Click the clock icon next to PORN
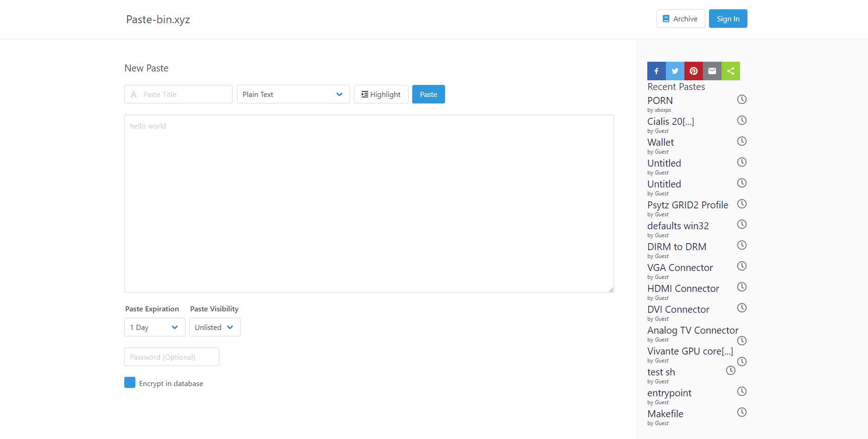868x439 pixels. coord(742,99)
